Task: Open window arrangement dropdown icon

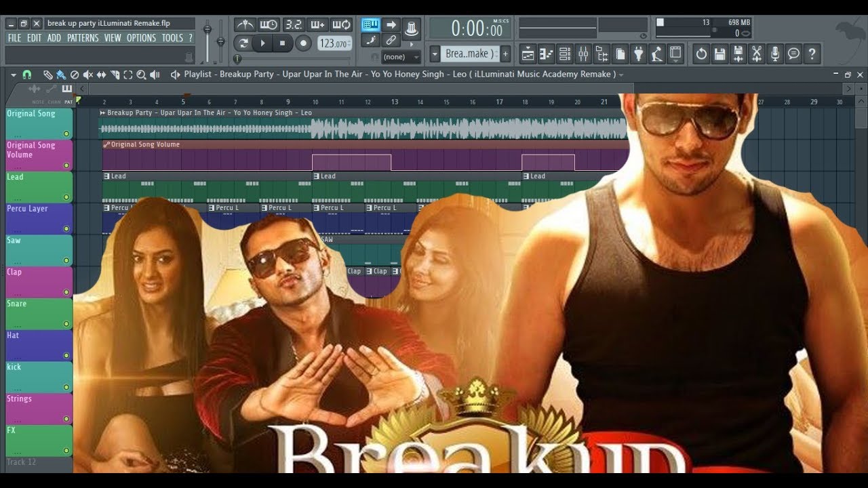Action: (x=675, y=54)
